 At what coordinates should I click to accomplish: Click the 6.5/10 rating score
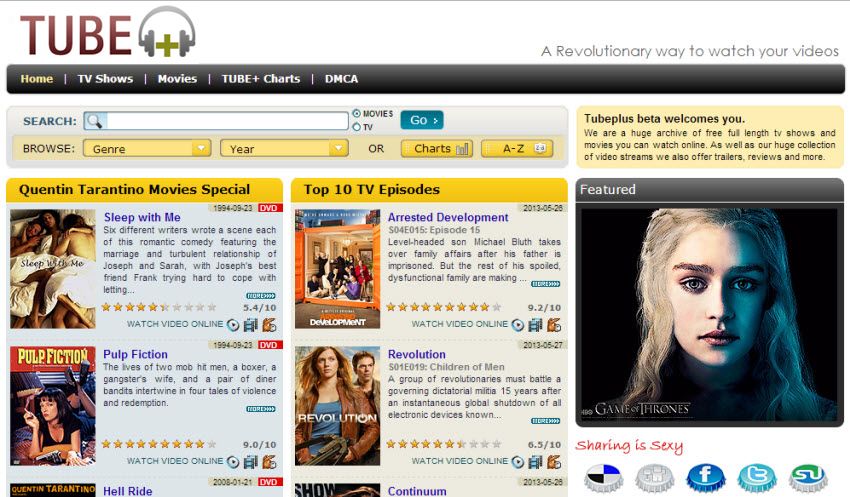pyautogui.click(x=544, y=445)
